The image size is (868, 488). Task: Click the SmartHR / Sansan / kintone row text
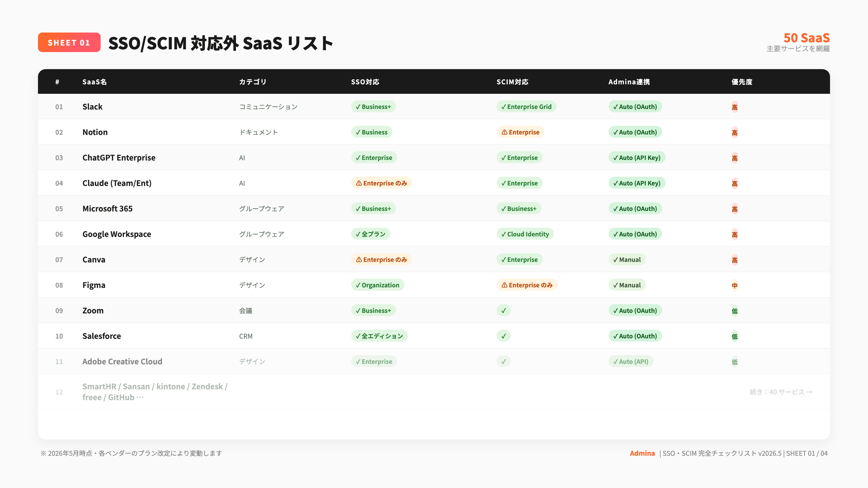[155, 392]
